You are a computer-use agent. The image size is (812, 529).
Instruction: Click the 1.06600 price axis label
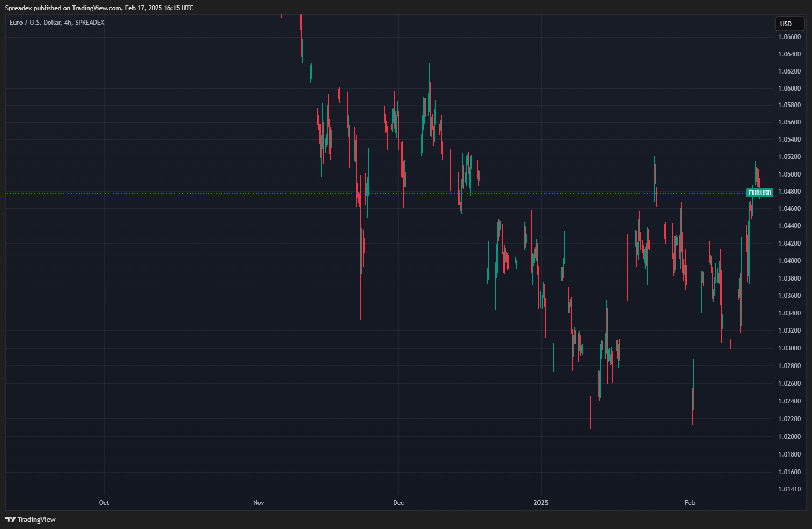789,37
